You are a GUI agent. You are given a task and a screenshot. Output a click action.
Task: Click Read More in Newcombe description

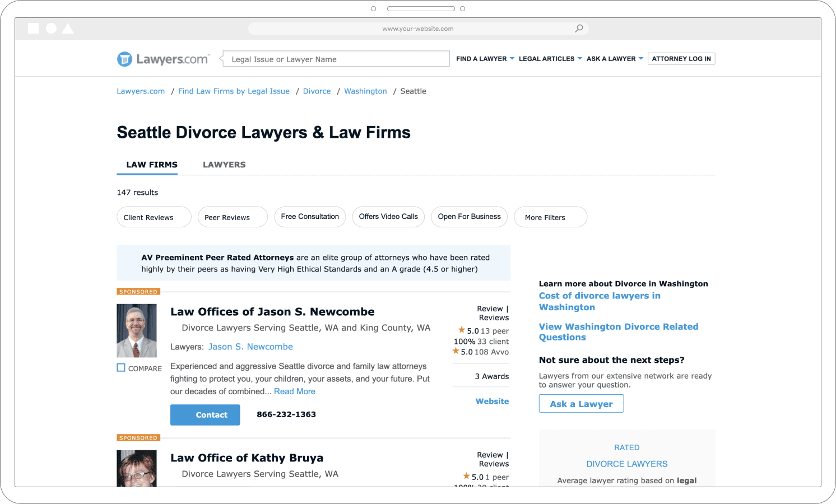click(295, 391)
